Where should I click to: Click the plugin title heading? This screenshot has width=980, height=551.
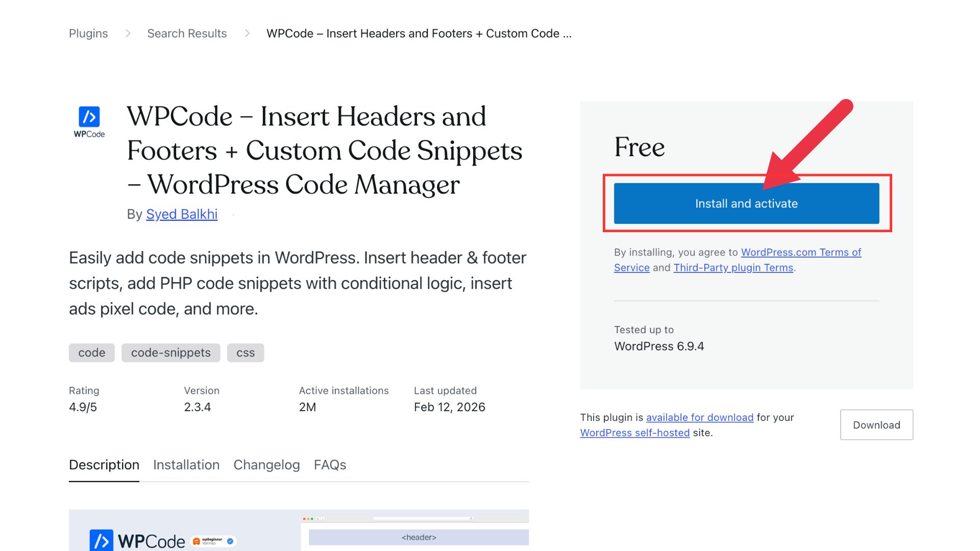click(x=325, y=151)
